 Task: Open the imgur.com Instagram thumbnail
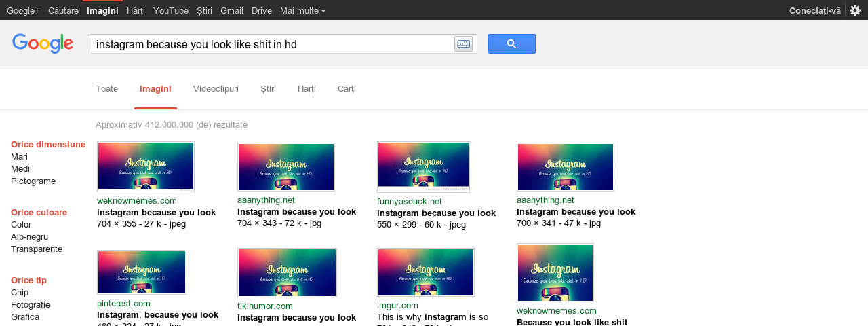(x=426, y=272)
